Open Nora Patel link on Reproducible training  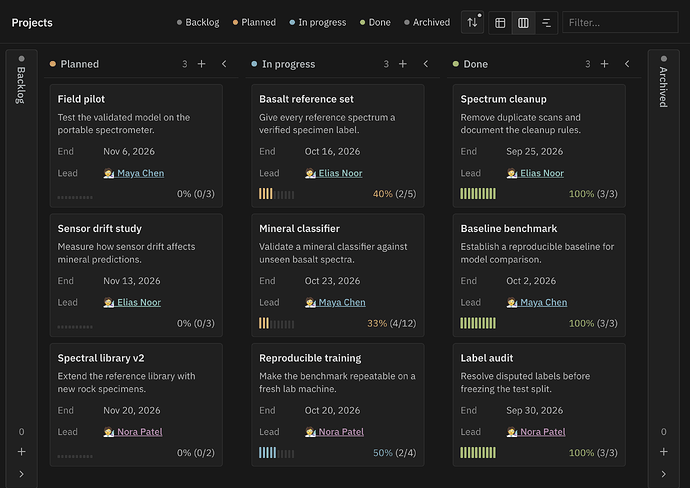[341, 432]
